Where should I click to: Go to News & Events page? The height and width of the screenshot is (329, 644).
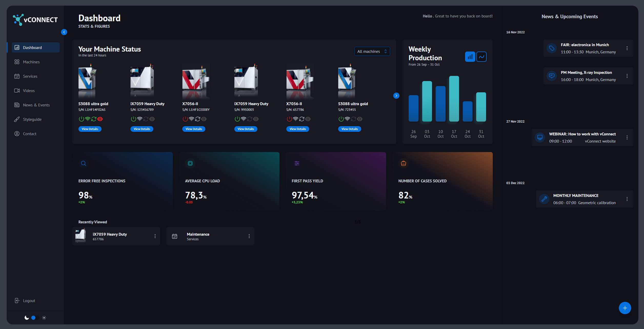click(x=36, y=105)
